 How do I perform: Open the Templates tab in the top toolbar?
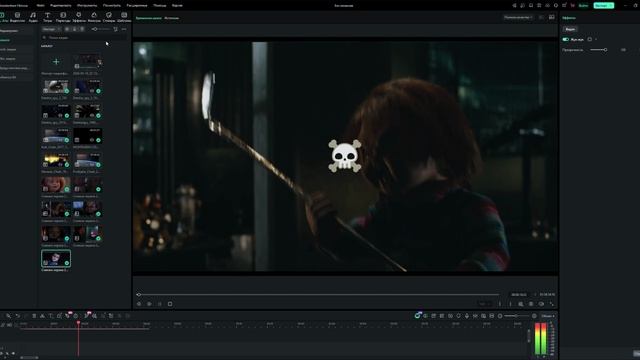tap(124, 17)
